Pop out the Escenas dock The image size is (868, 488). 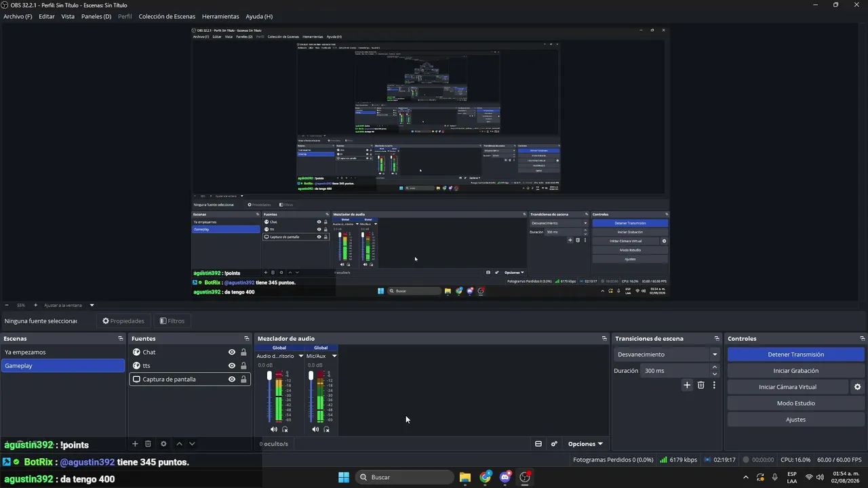[x=121, y=338]
